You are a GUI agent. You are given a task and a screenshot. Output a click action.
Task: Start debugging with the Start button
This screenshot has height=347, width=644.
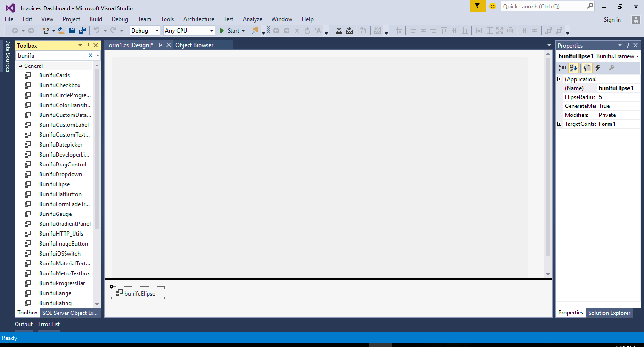pyautogui.click(x=230, y=31)
